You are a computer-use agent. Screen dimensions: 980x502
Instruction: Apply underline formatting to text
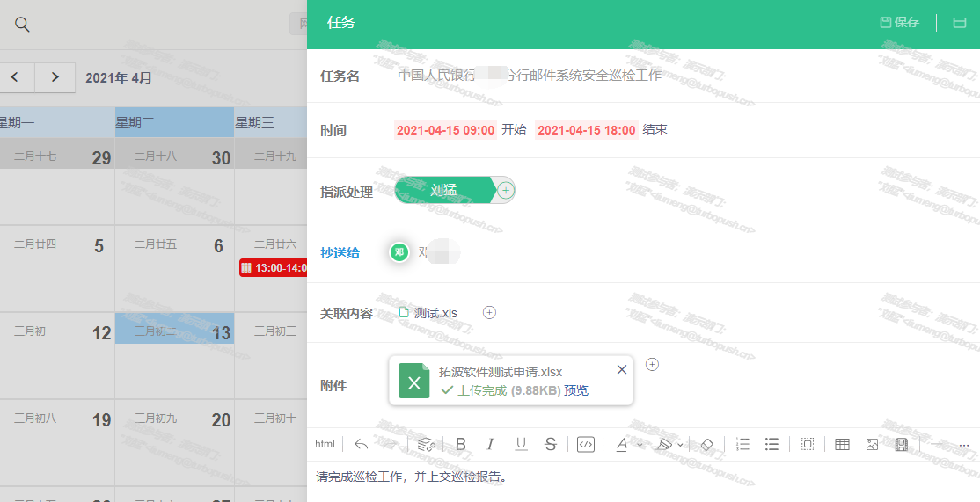(x=521, y=444)
